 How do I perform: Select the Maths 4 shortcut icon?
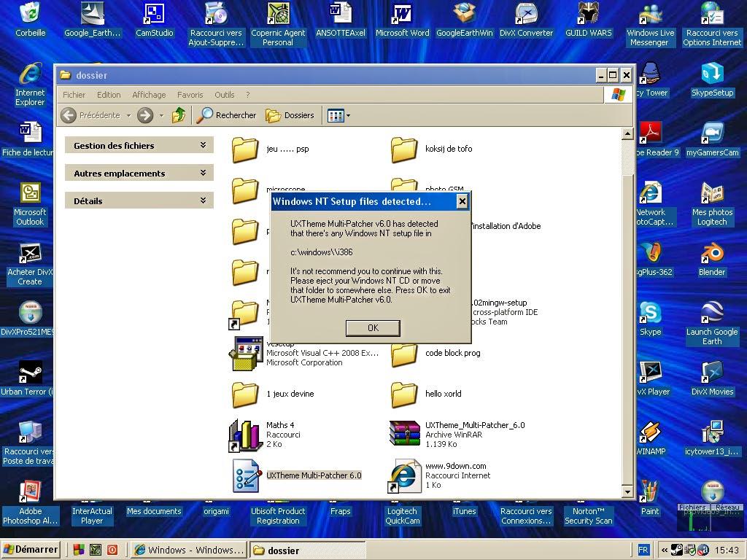tap(246, 435)
